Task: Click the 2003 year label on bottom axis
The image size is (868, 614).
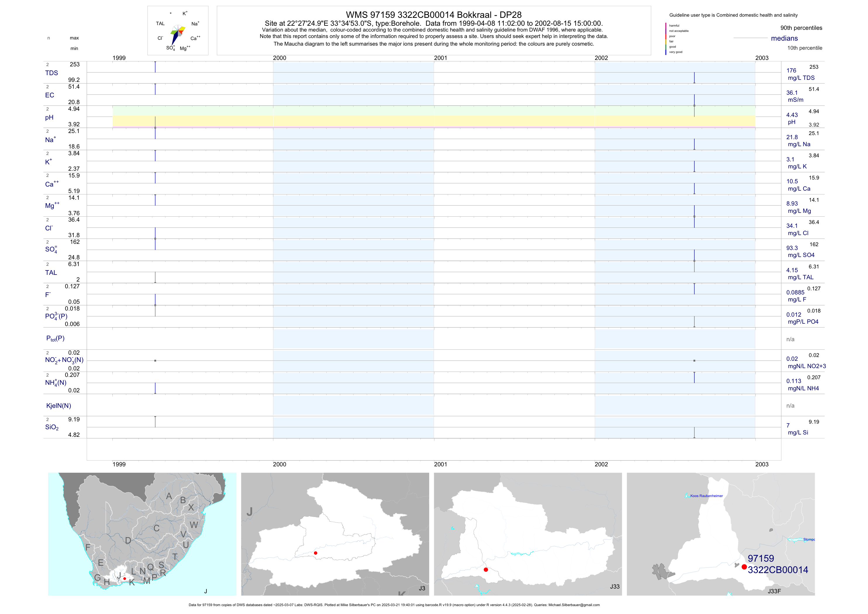Action: pyautogui.click(x=762, y=464)
